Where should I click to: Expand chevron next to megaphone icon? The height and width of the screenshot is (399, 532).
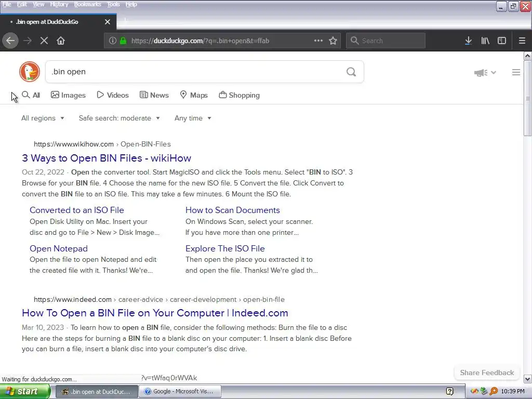coord(494,72)
